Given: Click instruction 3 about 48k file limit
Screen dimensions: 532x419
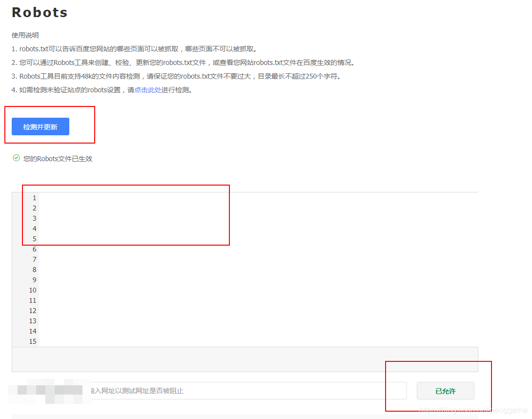Looking at the screenshot, I should 177,76.
